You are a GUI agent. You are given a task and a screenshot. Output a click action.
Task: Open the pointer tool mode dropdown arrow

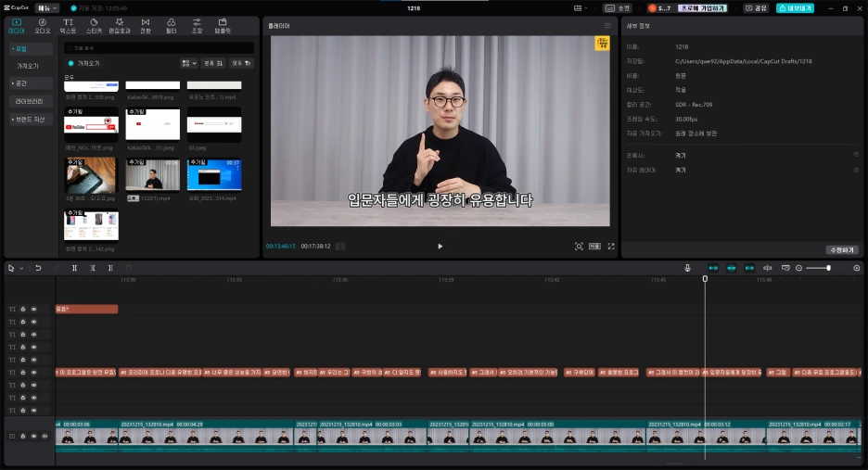click(x=21, y=269)
